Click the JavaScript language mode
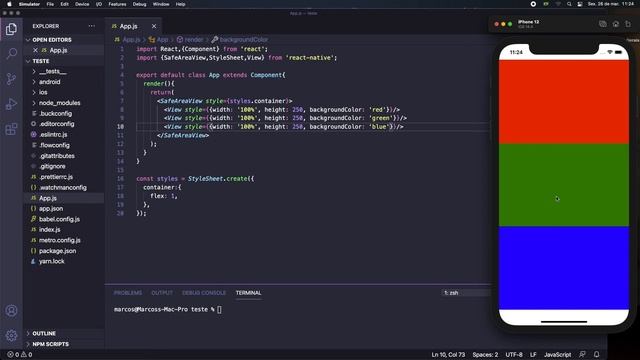Viewport: 640px width, 360px height. pyautogui.click(x=557, y=354)
